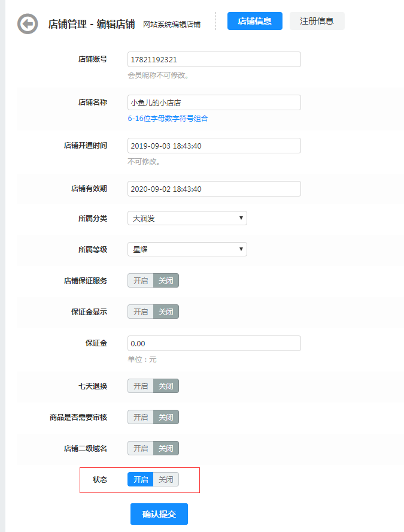Screen dimensions: 404x532
Task: Open the 所属分类 dropdown
Action: click(187, 218)
